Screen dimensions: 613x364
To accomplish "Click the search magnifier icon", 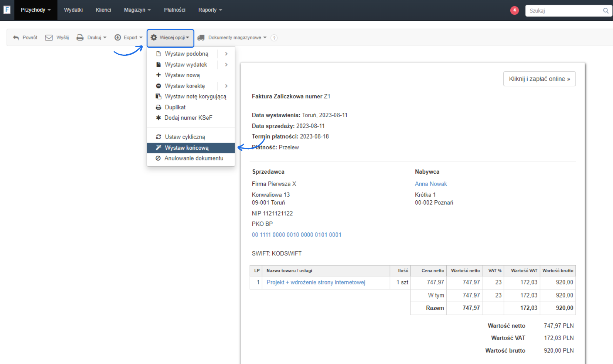I will pyautogui.click(x=606, y=11).
